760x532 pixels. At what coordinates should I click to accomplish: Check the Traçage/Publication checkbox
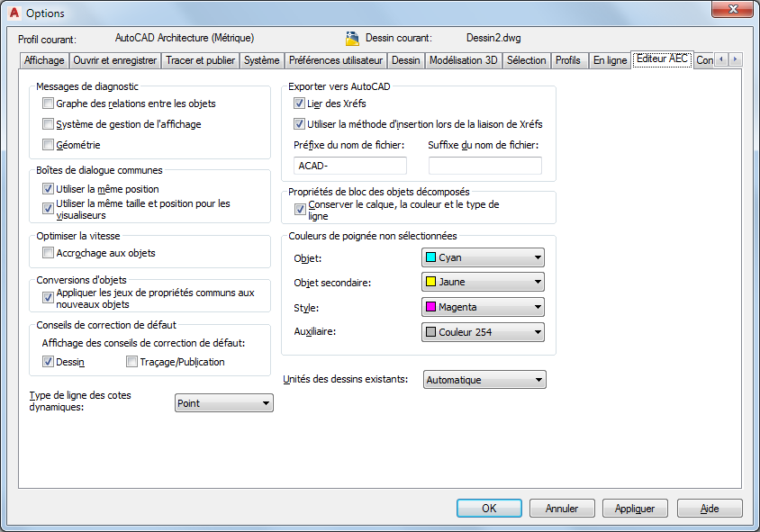[131, 362]
